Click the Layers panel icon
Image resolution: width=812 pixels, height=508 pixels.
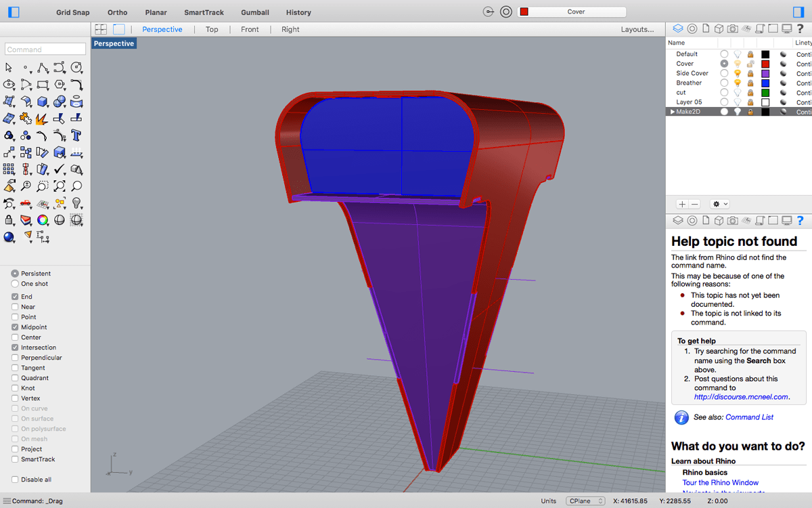678,28
